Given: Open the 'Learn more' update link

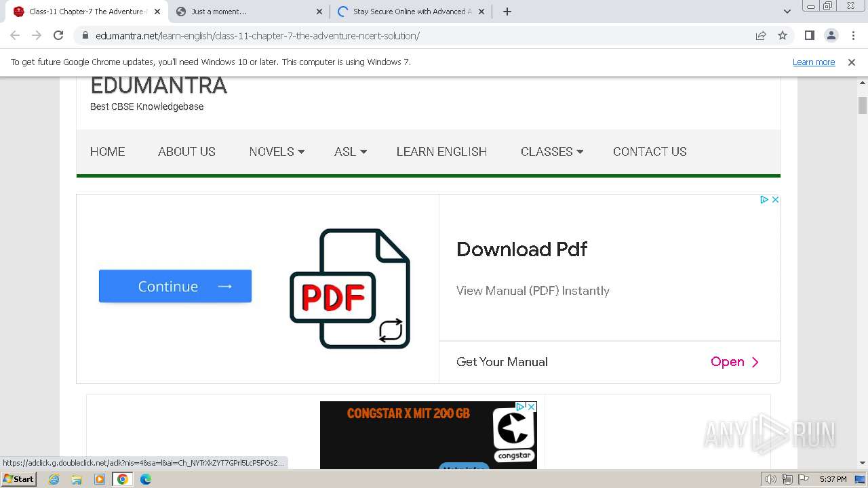Looking at the screenshot, I should 814,62.
